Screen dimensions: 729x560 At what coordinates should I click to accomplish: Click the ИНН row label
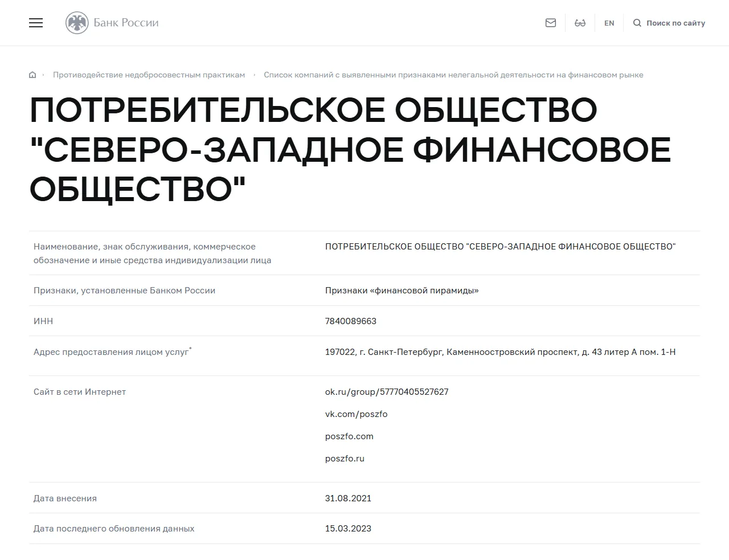point(43,321)
